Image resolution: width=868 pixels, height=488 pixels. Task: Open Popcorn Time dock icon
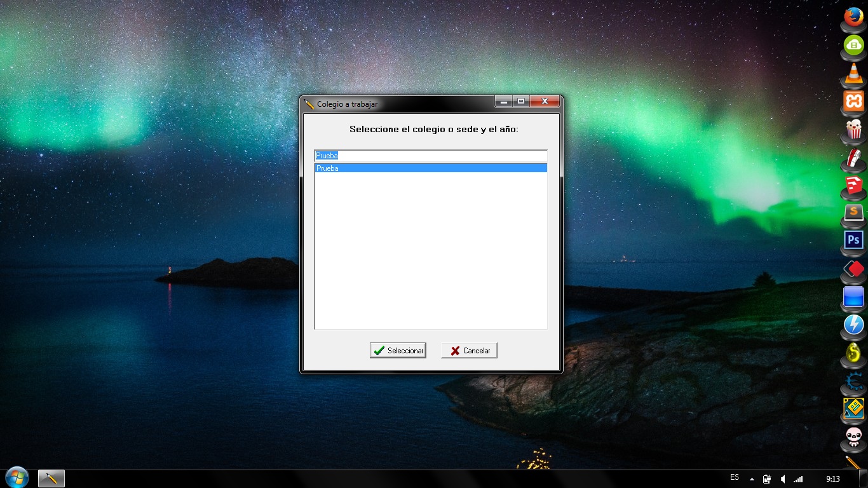[x=853, y=129]
